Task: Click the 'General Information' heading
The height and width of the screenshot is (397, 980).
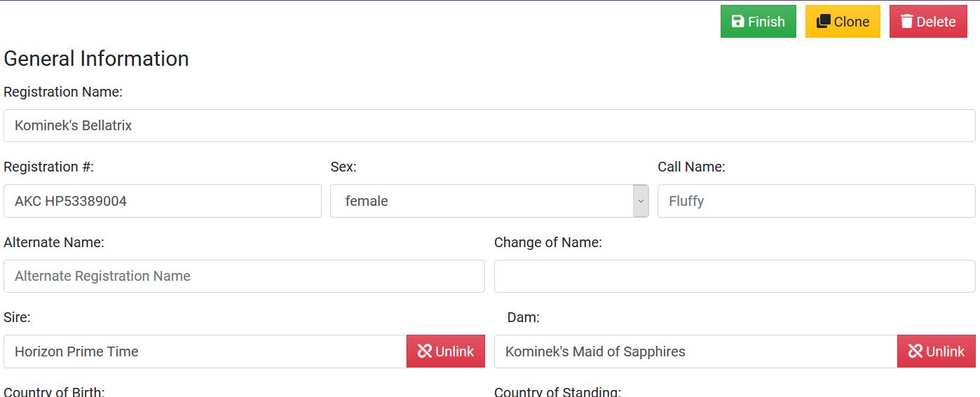Action: 96,59
